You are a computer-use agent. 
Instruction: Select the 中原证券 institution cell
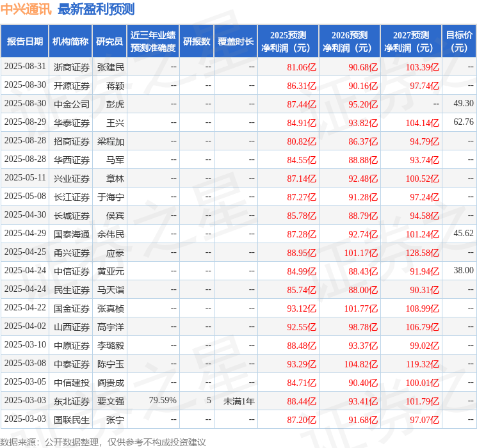click(72, 346)
